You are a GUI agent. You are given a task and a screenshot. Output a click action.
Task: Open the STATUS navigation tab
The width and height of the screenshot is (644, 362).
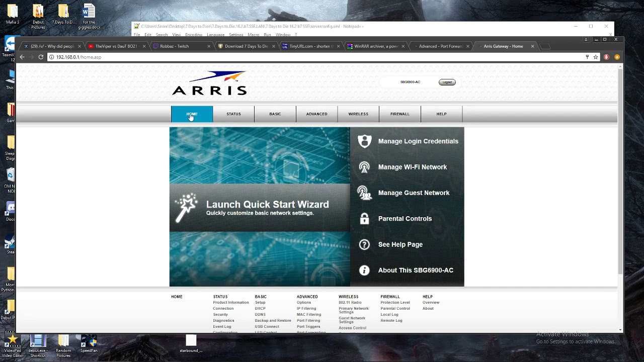(233, 114)
